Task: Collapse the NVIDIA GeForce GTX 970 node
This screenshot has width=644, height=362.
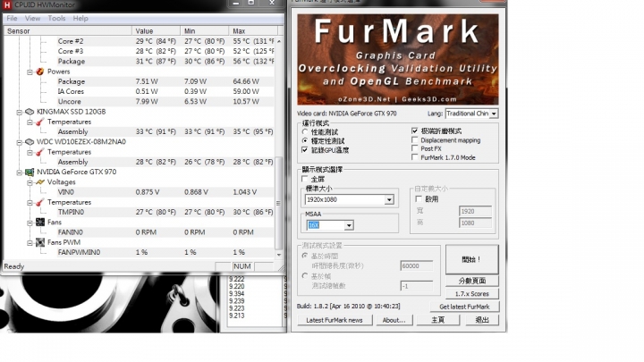Action: pyautogui.click(x=19, y=173)
